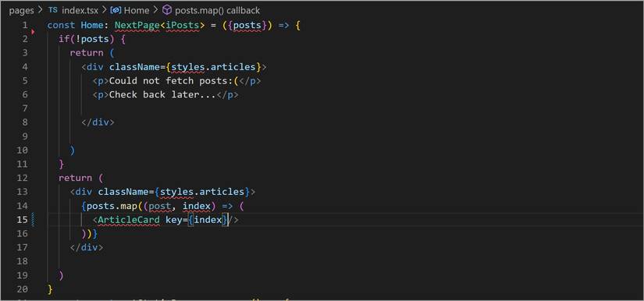The width and height of the screenshot is (644, 301).
Task: Click the posts parameter on line 1
Action: tap(247, 26)
